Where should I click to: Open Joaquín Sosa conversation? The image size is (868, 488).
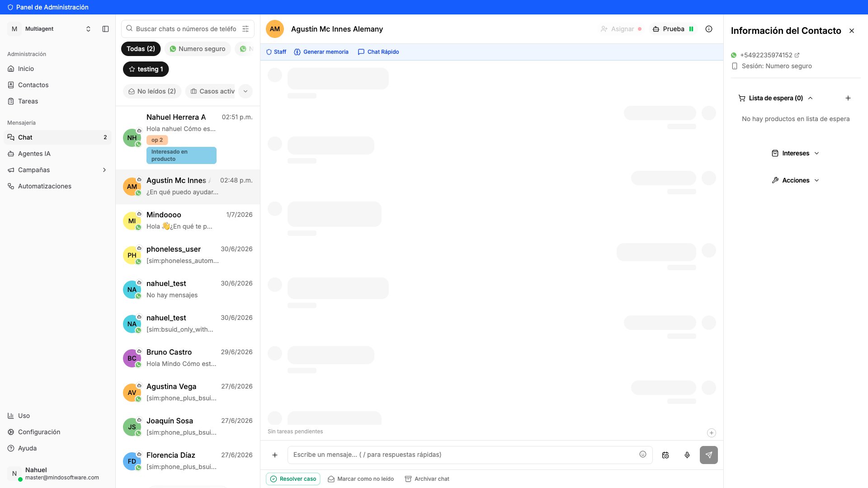[188, 427]
